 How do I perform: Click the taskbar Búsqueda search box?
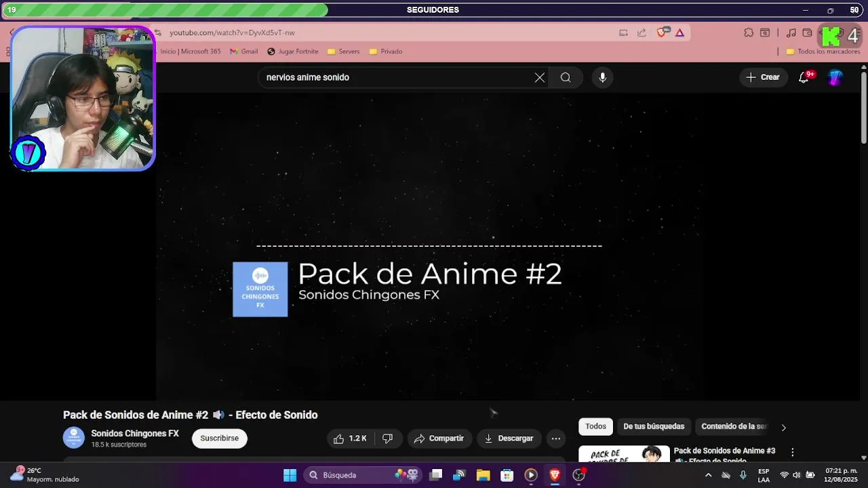pyautogui.click(x=363, y=475)
